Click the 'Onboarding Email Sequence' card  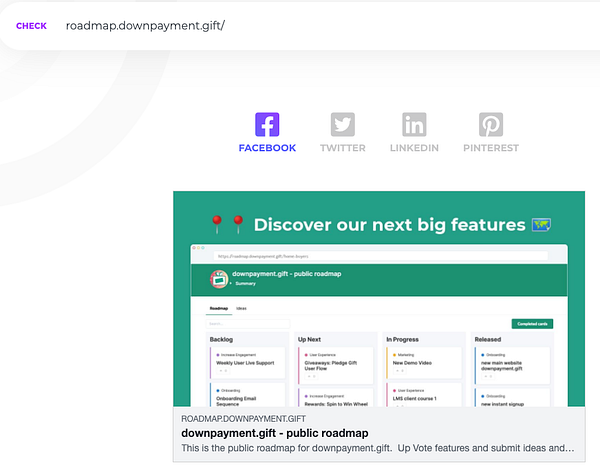247,395
